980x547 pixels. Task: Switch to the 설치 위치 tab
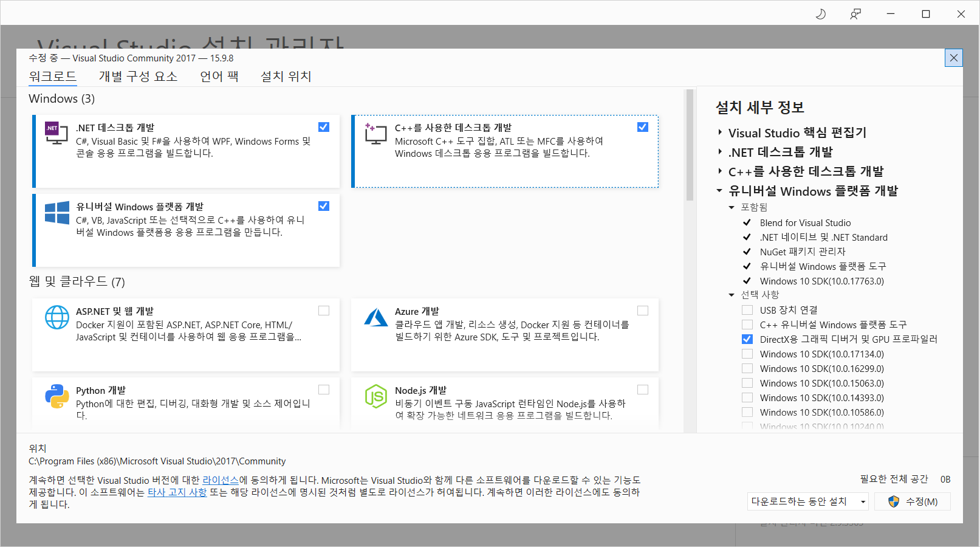[286, 76]
